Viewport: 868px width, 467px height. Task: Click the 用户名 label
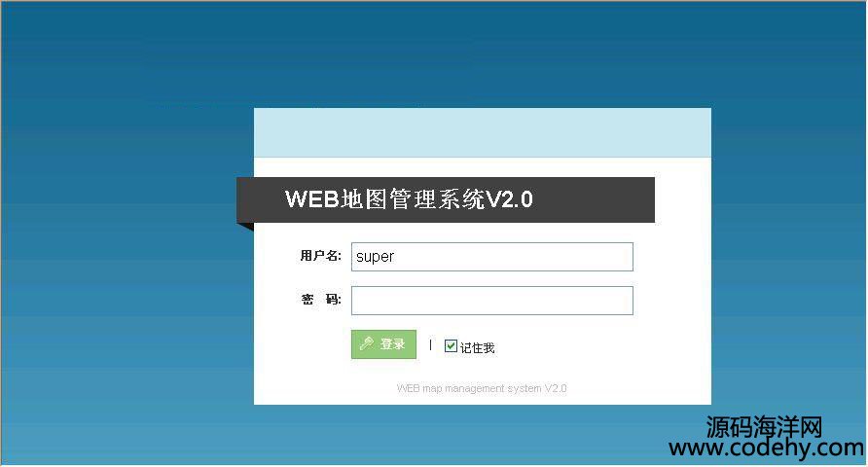point(320,255)
